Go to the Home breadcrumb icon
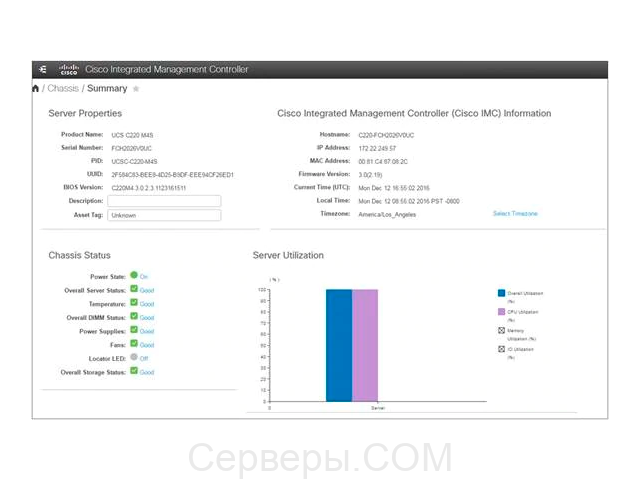The height and width of the screenshot is (480, 640). (x=37, y=89)
